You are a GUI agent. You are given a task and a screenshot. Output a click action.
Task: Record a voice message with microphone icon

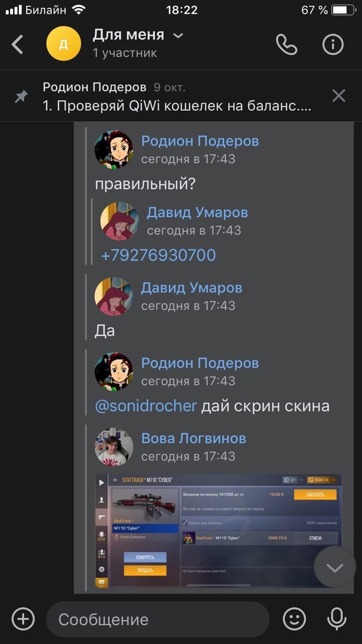(x=336, y=618)
